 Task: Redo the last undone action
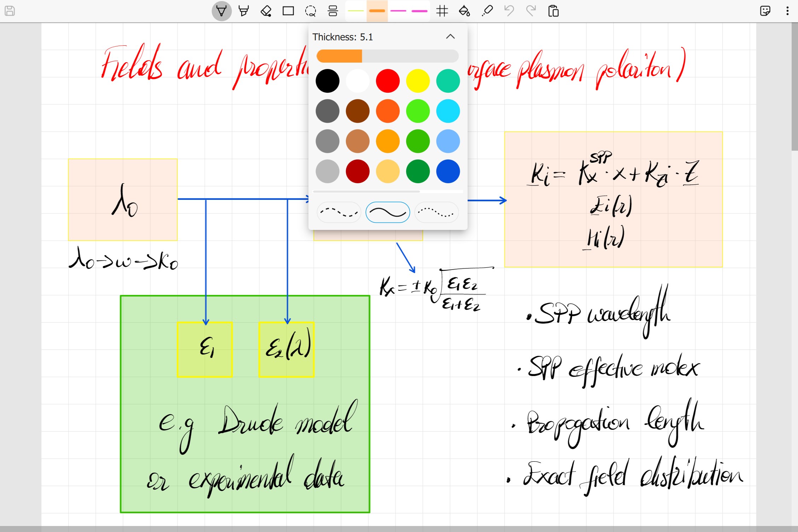click(531, 11)
